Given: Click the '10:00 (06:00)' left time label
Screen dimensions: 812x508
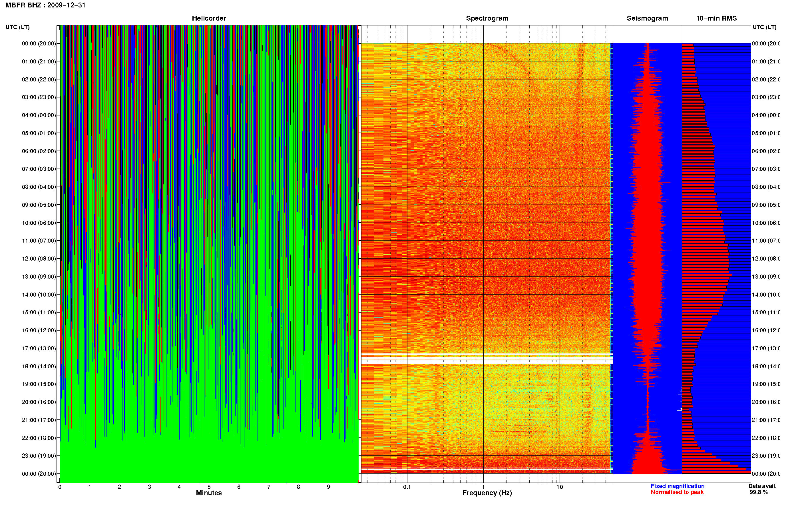Looking at the screenshot, I should 39,223.
